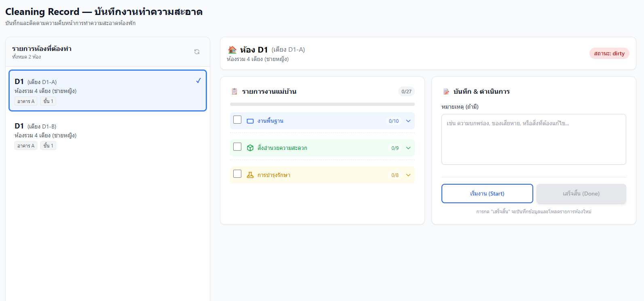Click the housekeeping task progress bar
Screen dimensions: 644x301
322,104
